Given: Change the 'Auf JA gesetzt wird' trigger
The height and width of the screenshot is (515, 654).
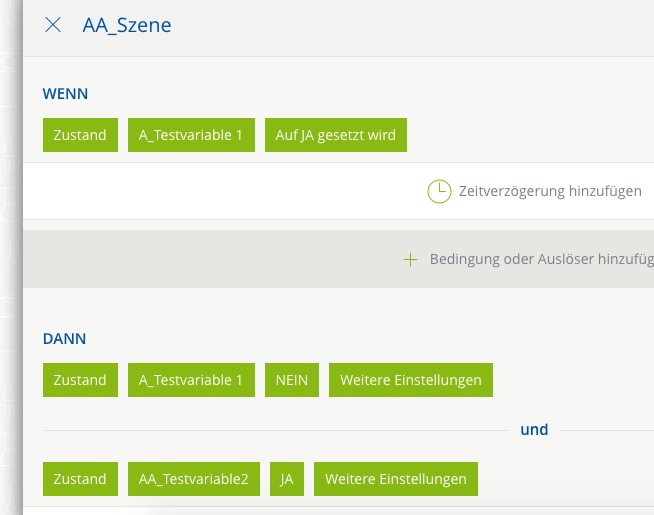Looking at the screenshot, I should click(x=335, y=135).
